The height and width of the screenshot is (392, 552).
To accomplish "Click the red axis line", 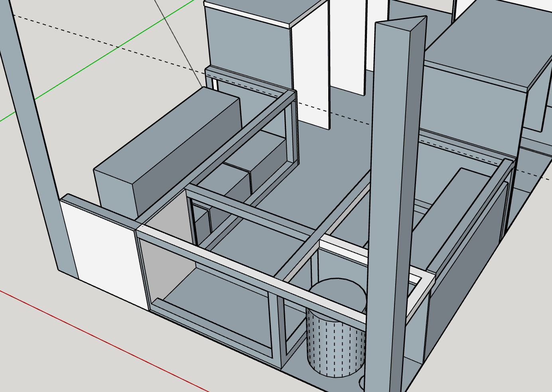I will coord(104,341).
